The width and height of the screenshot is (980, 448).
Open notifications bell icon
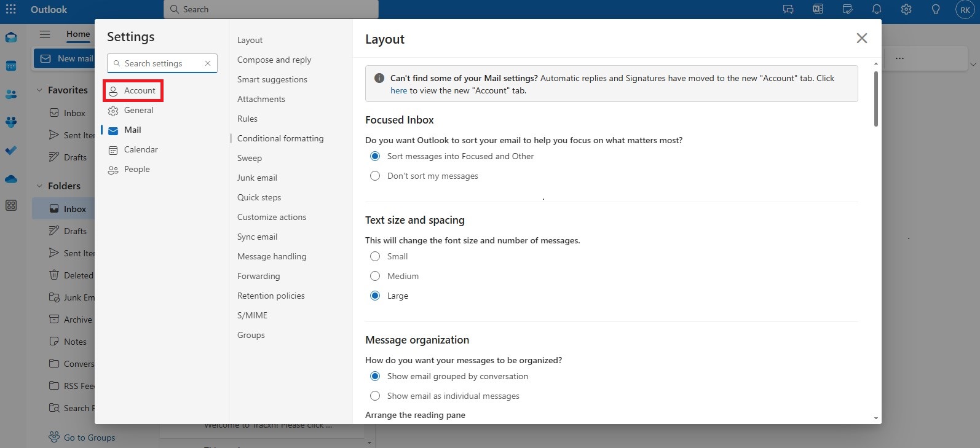[x=877, y=9]
